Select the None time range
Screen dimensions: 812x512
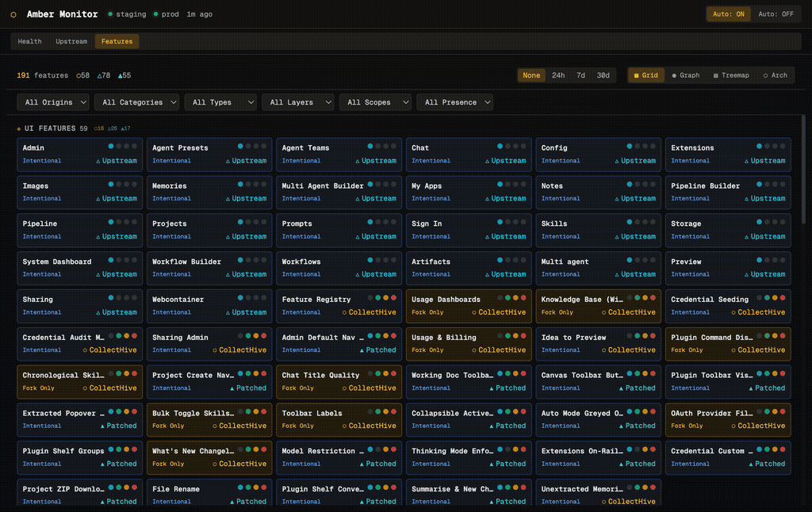[531, 75]
